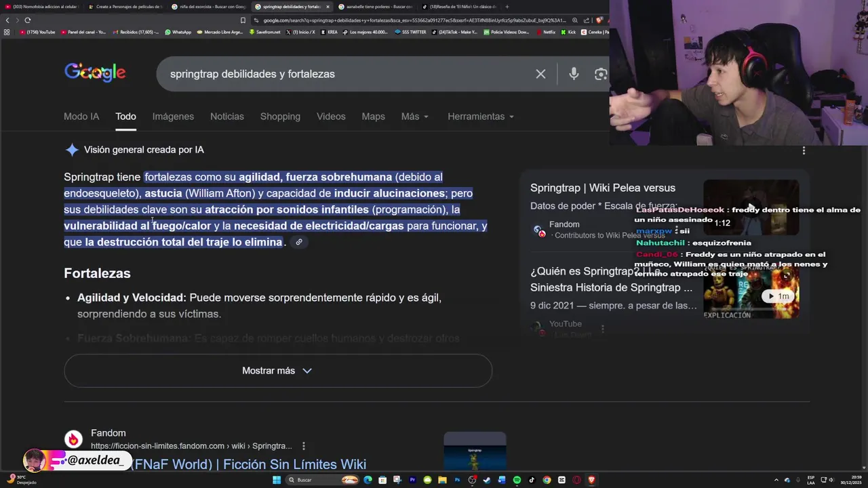The image size is (868, 488).
Task: Search by image with the camera lens icon
Action: coord(600,74)
